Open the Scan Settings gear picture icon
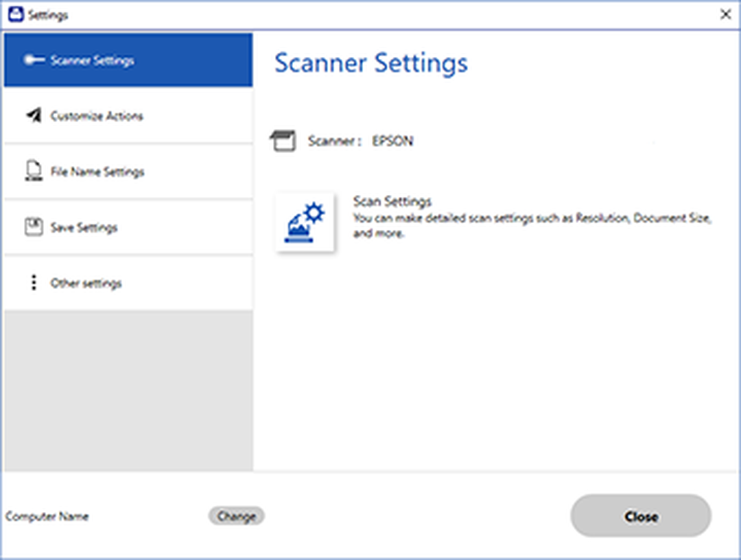 305,222
